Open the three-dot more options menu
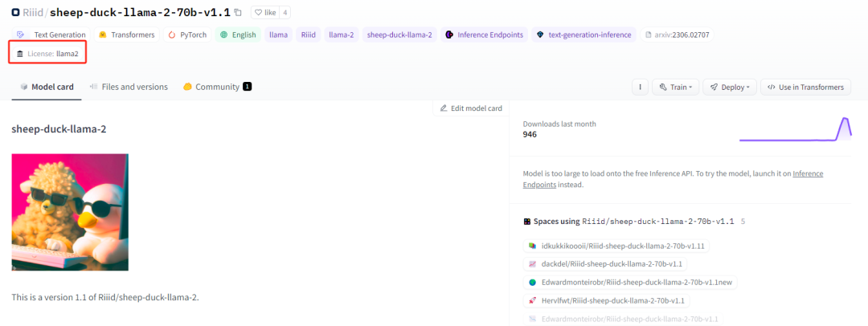The image size is (868, 326). point(640,87)
